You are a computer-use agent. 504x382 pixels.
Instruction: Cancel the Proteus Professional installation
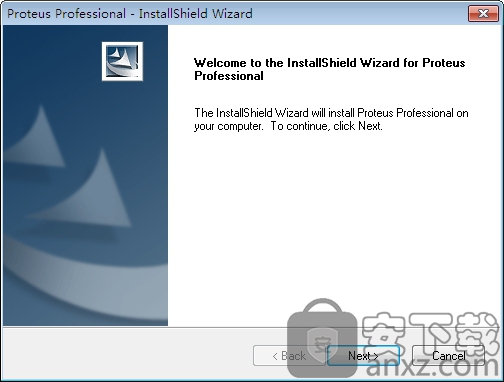pyautogui.click(x=448, y=356)
